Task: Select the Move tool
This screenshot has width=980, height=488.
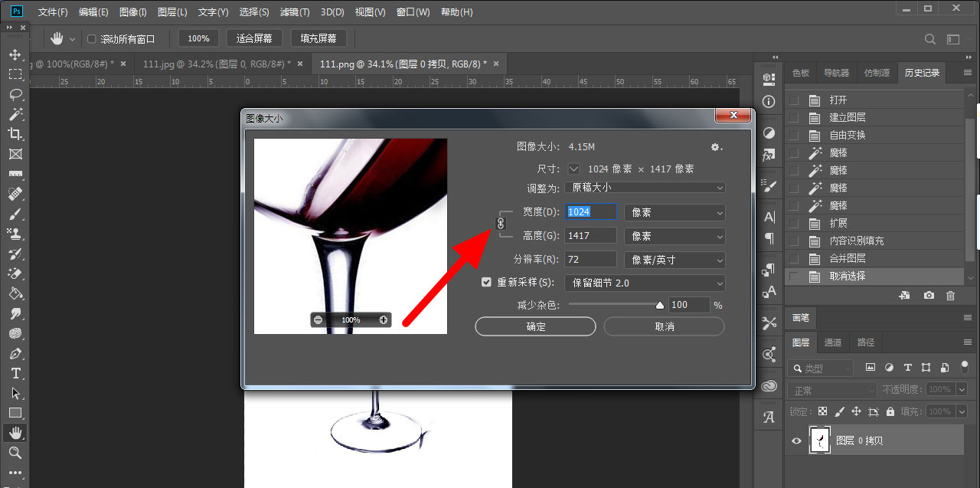Action: 15,55
